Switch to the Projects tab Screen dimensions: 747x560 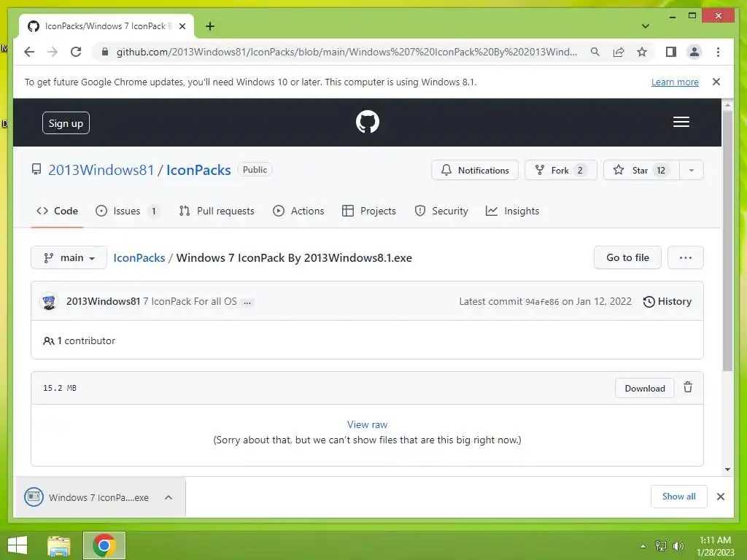(x=369, y=211)
